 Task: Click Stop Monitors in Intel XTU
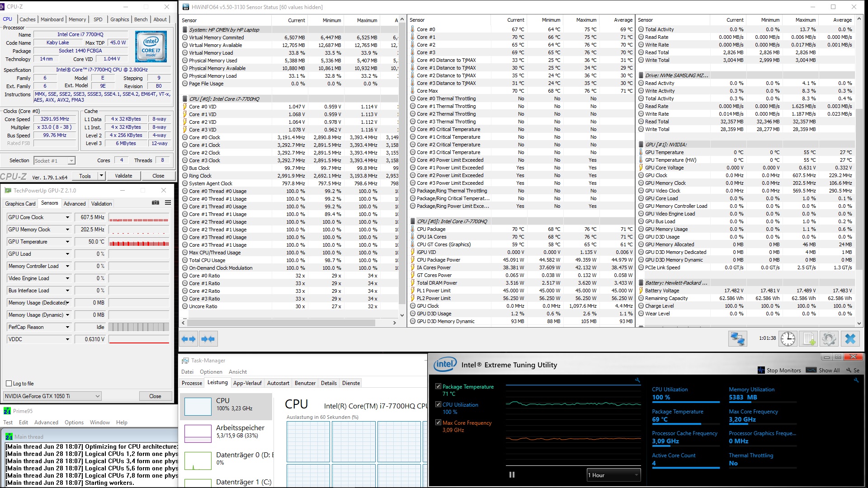coord(783,370)
